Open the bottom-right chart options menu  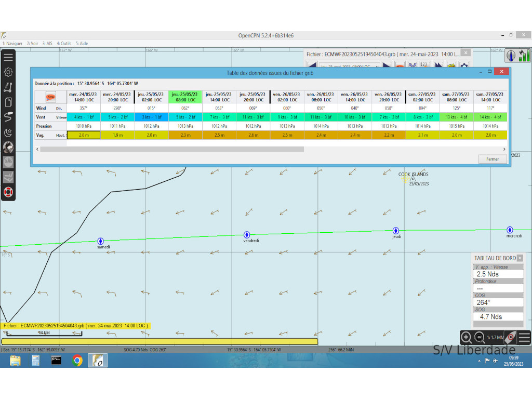pyautogui.click(x=524, y=337)
